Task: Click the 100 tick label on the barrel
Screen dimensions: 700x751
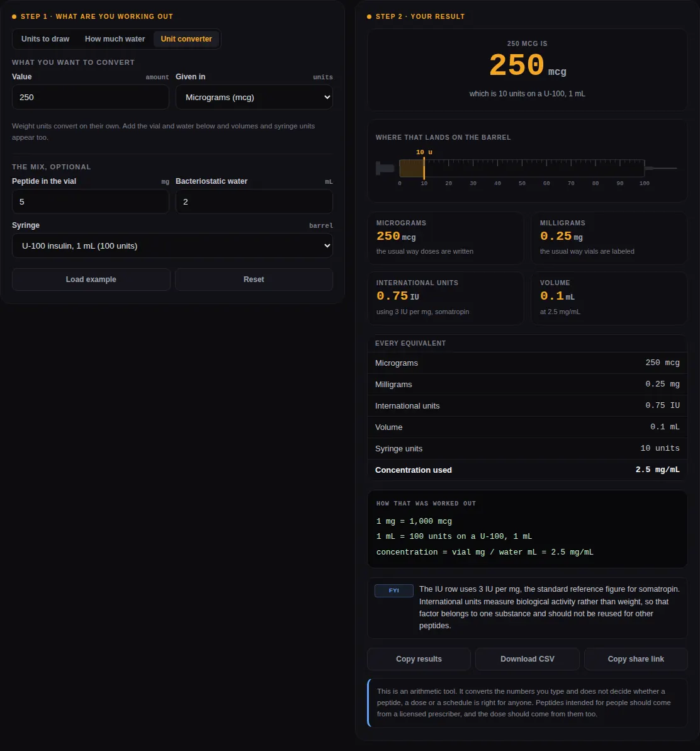Action: [645, 183]
